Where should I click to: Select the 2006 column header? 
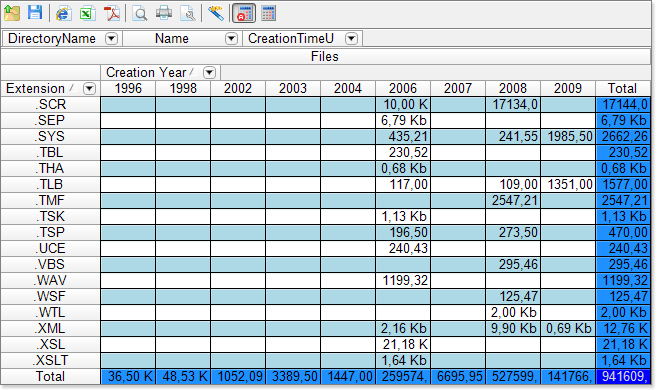click(403, 88)
